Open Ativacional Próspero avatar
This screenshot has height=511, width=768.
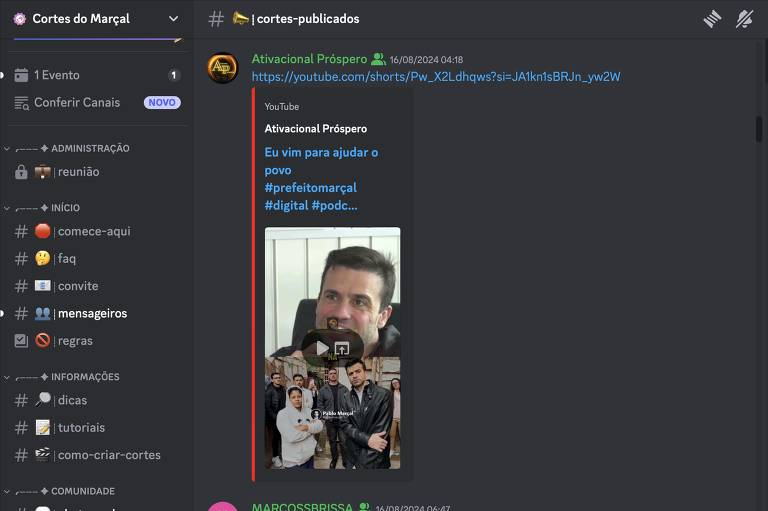pos(223,68)
